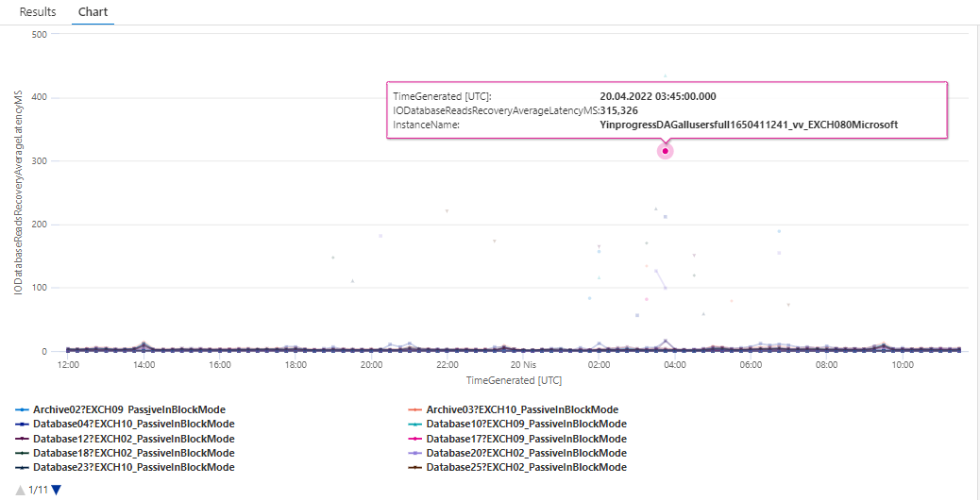The image size is (980, 500).
Task: Toggle Archive03?EXCH10_PassiveInBlockMode legend series
Action: click(513, 409)
